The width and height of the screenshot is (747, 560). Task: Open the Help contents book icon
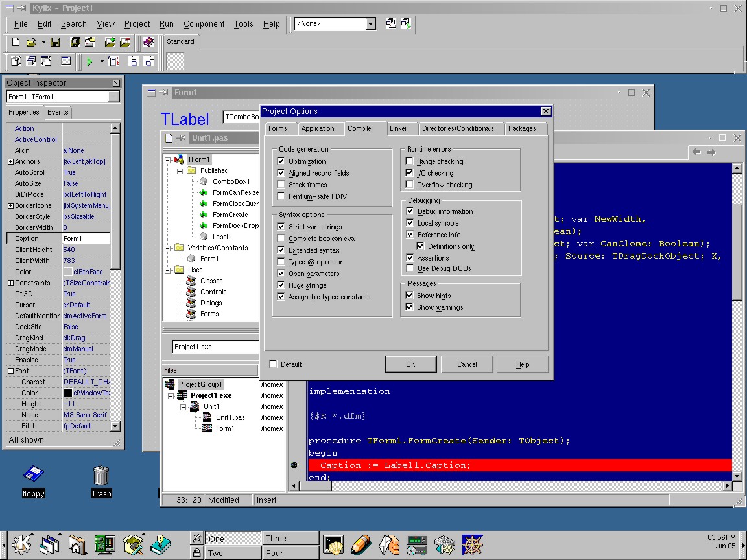click(x=148, y=42)
